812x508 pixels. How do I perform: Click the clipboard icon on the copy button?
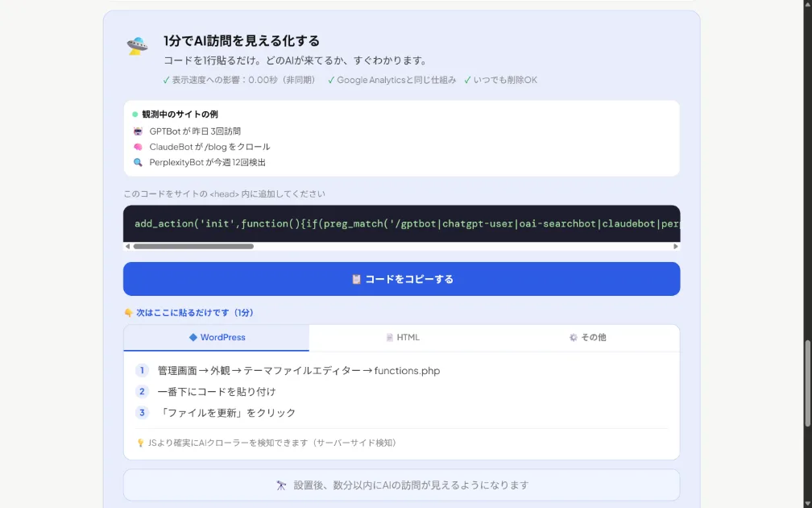(355, 279)
